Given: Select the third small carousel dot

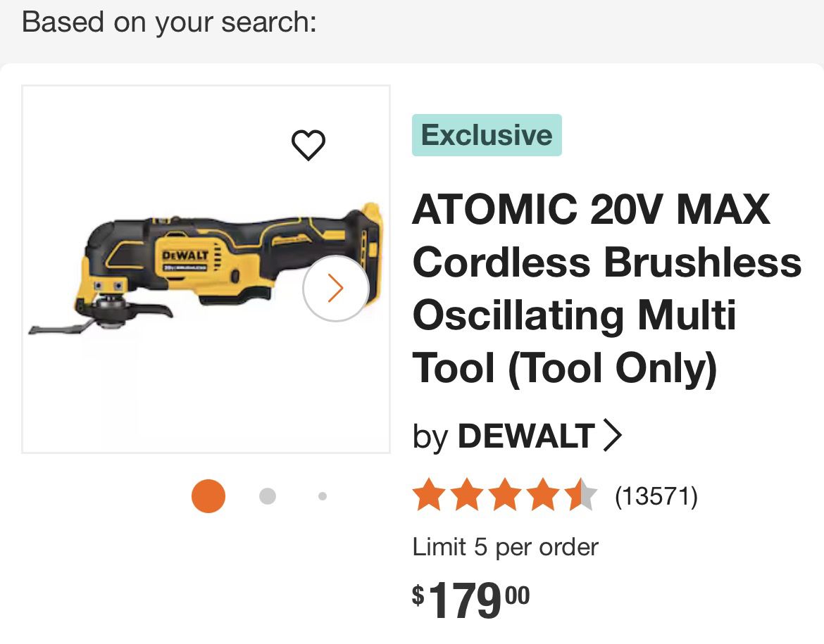Looking at the screenshot, I should pos(323,496).
